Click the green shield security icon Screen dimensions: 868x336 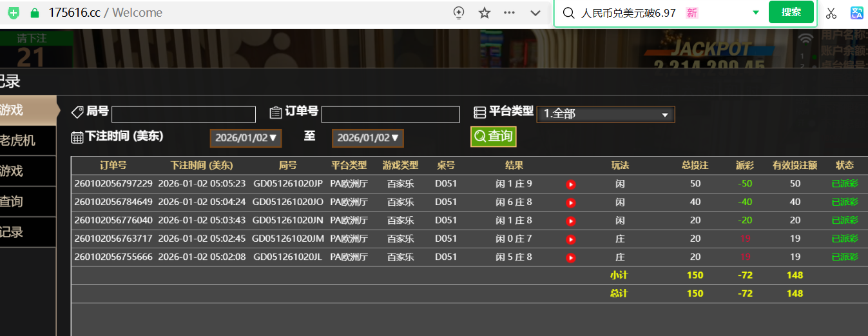tap(14, 13)
